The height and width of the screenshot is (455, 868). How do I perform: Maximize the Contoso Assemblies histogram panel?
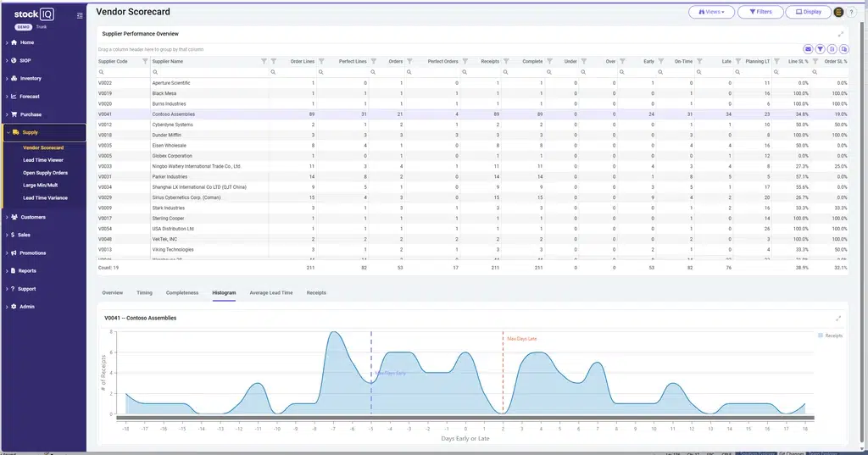pyautogui.click(x=838, y=319)
